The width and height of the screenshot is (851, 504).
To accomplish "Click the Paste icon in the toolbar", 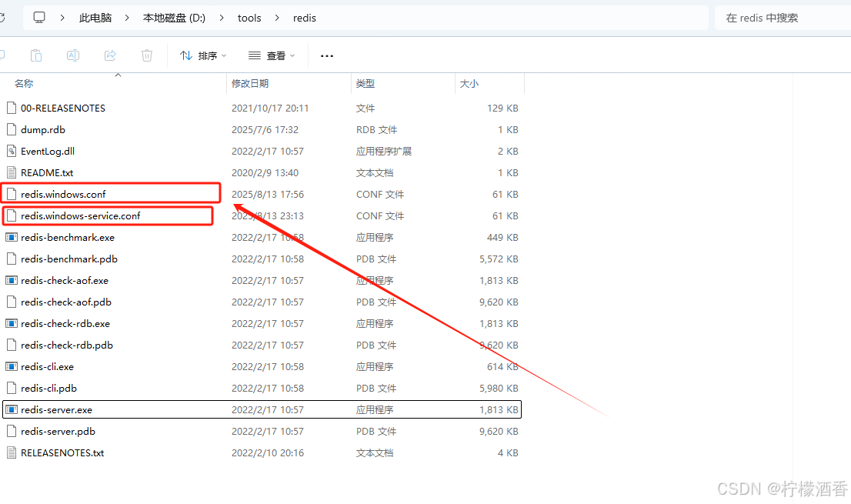I will pos(35,55).
